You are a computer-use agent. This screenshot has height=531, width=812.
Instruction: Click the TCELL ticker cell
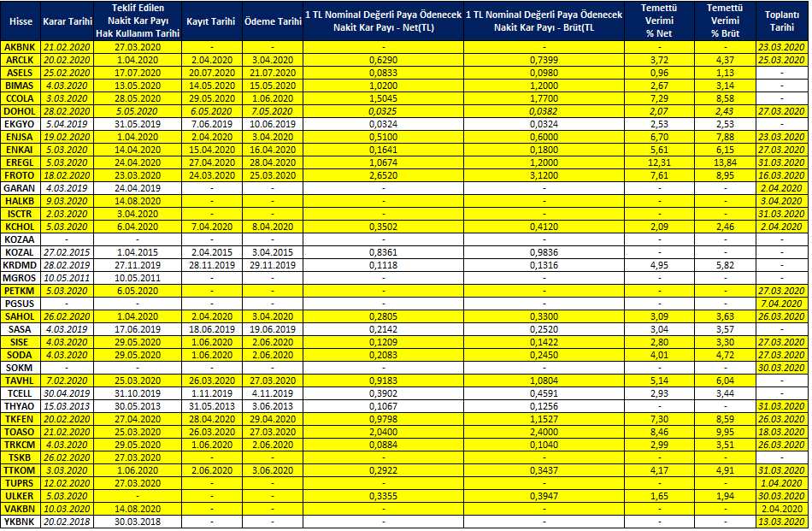tap(21, 393)
